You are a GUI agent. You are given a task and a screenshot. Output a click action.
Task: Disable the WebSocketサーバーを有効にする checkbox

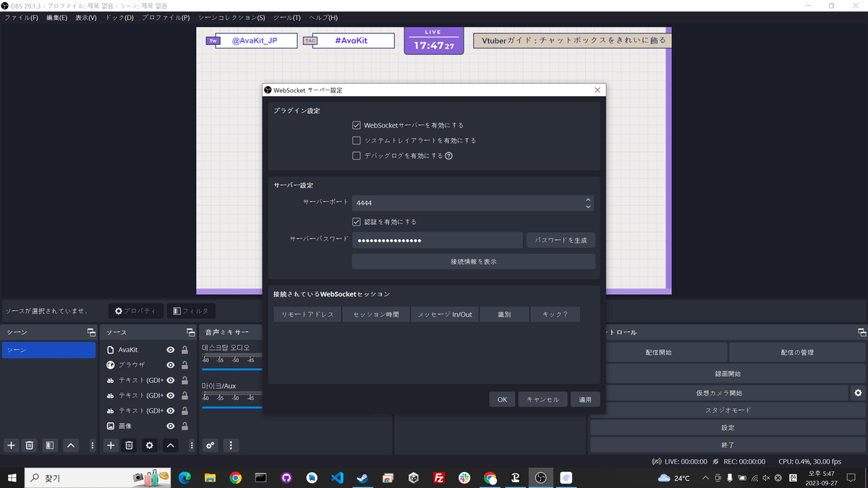[x=356, y=124]
